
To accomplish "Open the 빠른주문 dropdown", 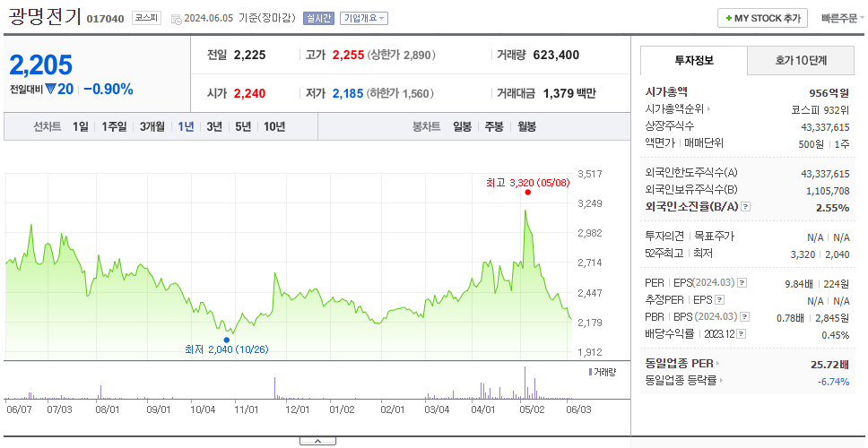I will [843, 18].
